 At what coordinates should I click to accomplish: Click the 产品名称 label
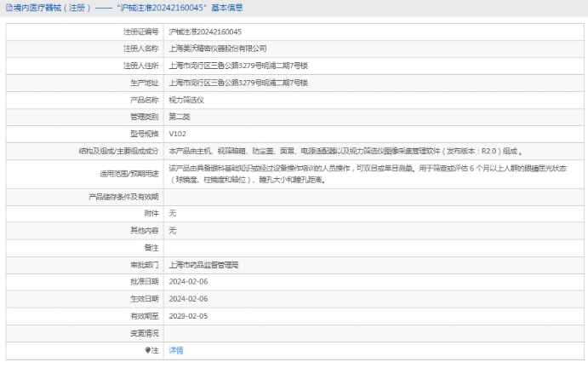pos(145,100)
